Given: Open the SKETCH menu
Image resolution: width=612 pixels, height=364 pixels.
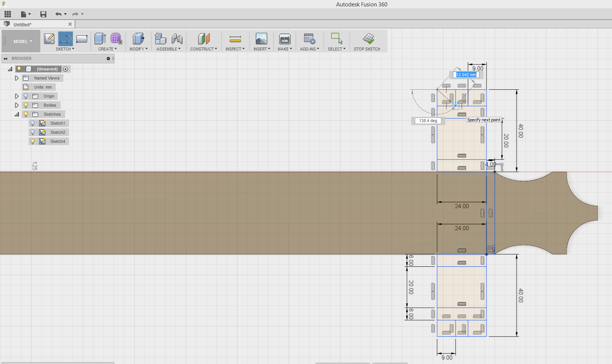Looking at the screenshot, I should (x=65, y=49).
